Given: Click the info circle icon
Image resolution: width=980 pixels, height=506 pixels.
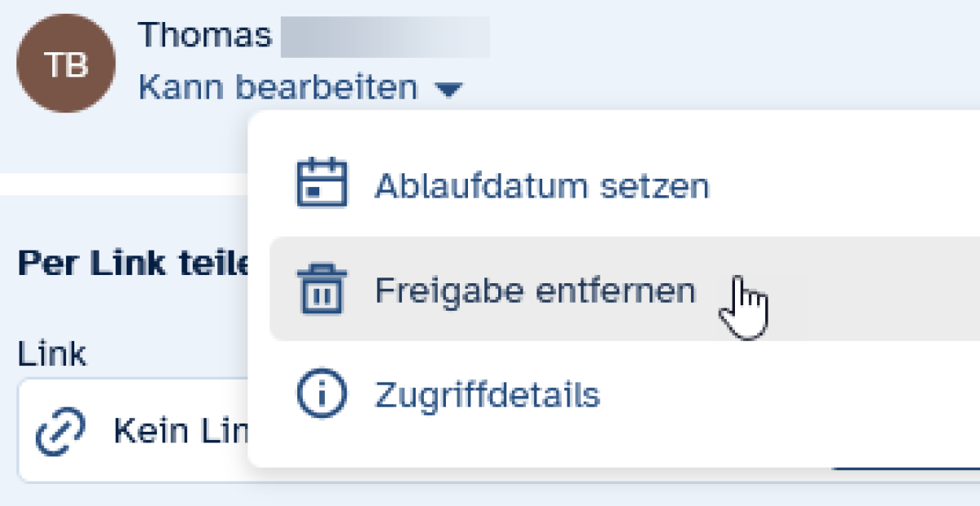Looking at the screenshot, I should coord(320,394).
